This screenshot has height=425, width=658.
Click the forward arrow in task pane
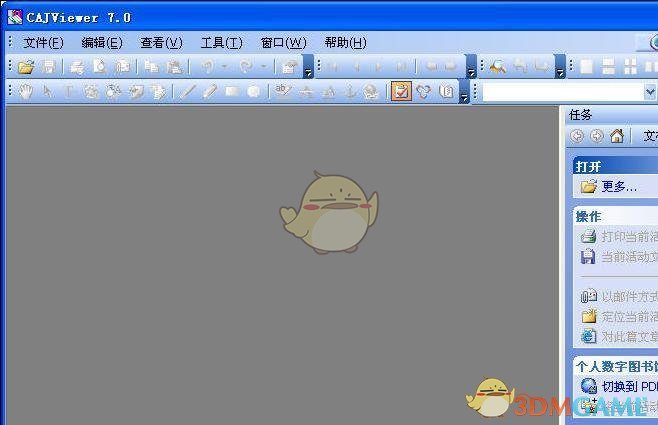(596, 136)
